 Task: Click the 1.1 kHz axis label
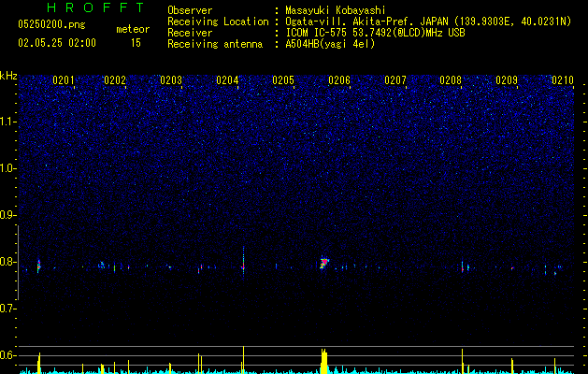7,122
